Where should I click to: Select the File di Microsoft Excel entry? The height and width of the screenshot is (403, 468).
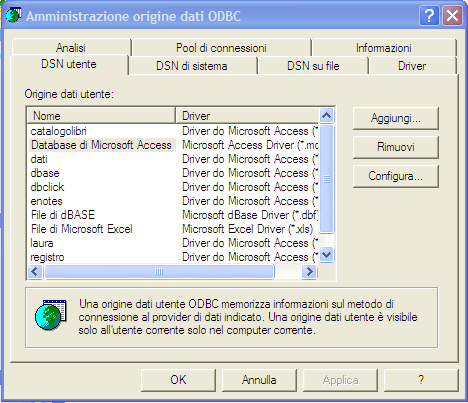[x=82, y=229]
